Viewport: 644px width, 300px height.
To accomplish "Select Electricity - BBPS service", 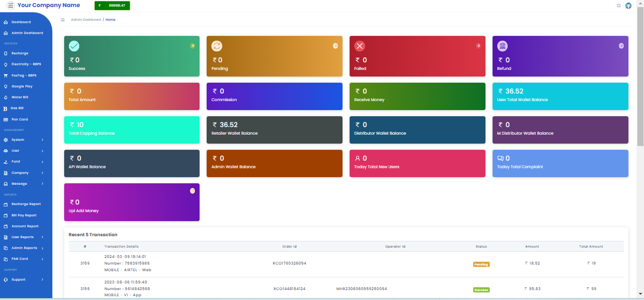I will tap(26, 64).
